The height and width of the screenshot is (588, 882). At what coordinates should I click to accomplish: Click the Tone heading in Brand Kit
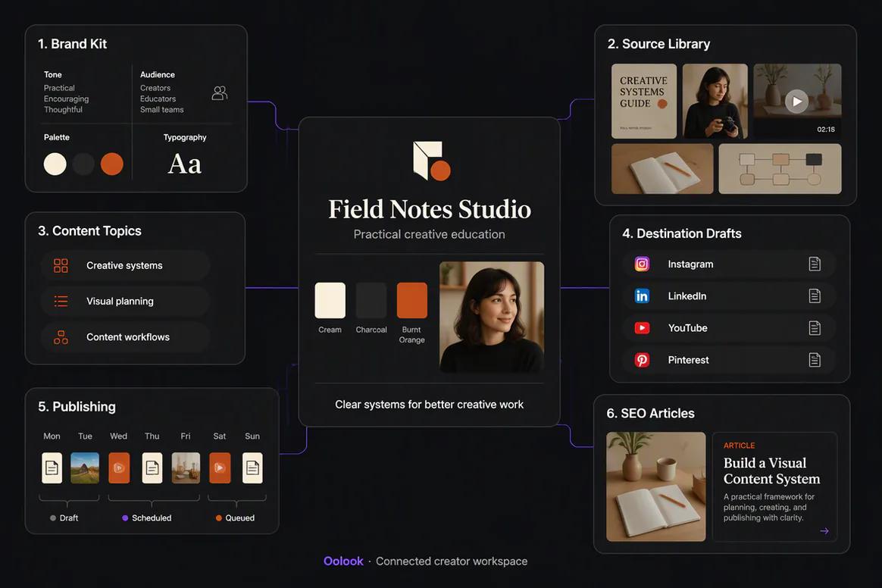[53, 74]
